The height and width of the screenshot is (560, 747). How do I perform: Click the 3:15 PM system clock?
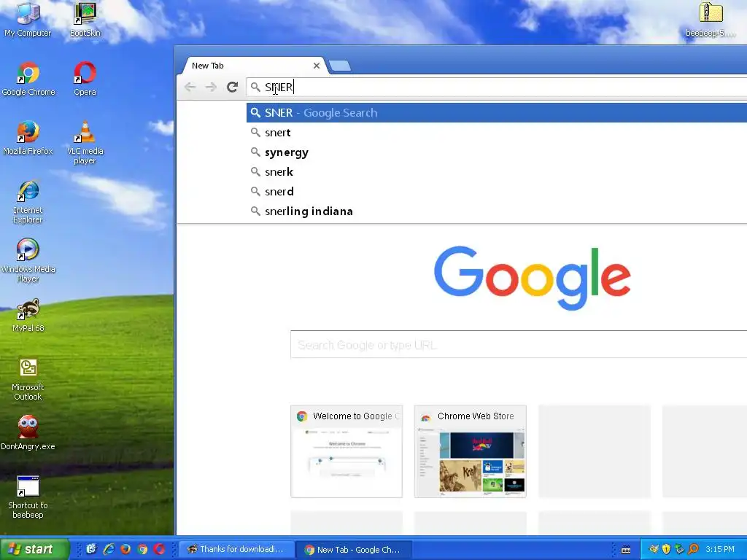tap(720, 549)
